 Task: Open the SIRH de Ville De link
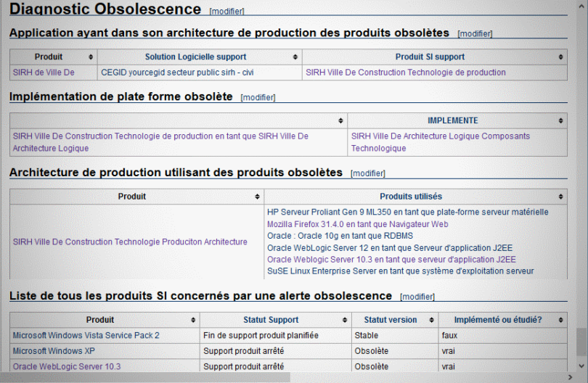[44, 73]
